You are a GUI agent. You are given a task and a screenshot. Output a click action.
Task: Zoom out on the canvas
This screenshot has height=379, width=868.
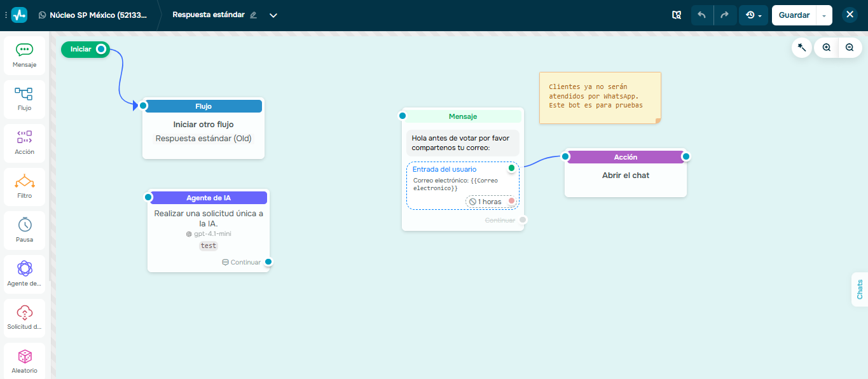(x=850, y=47)
